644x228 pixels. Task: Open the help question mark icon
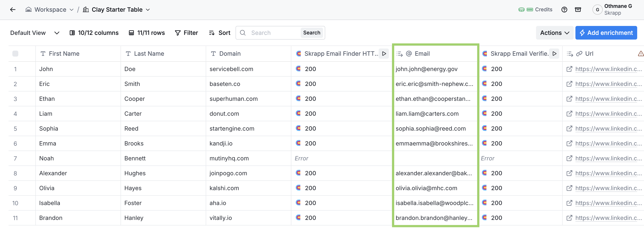coord(564,10)
